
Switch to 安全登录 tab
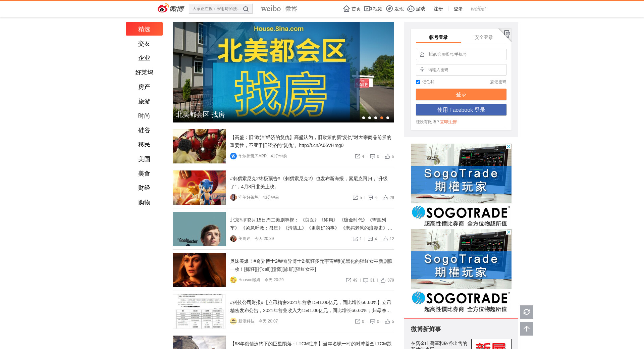click(483, 37)
